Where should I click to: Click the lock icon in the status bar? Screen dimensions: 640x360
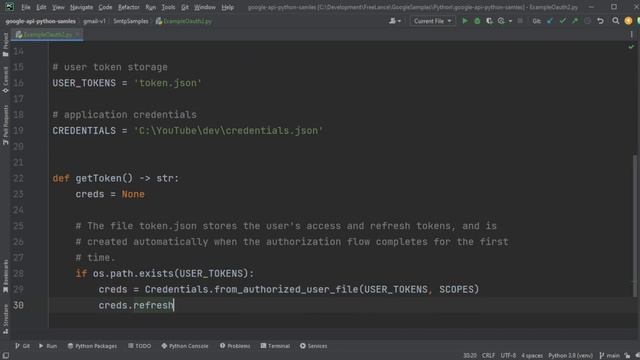627,356
